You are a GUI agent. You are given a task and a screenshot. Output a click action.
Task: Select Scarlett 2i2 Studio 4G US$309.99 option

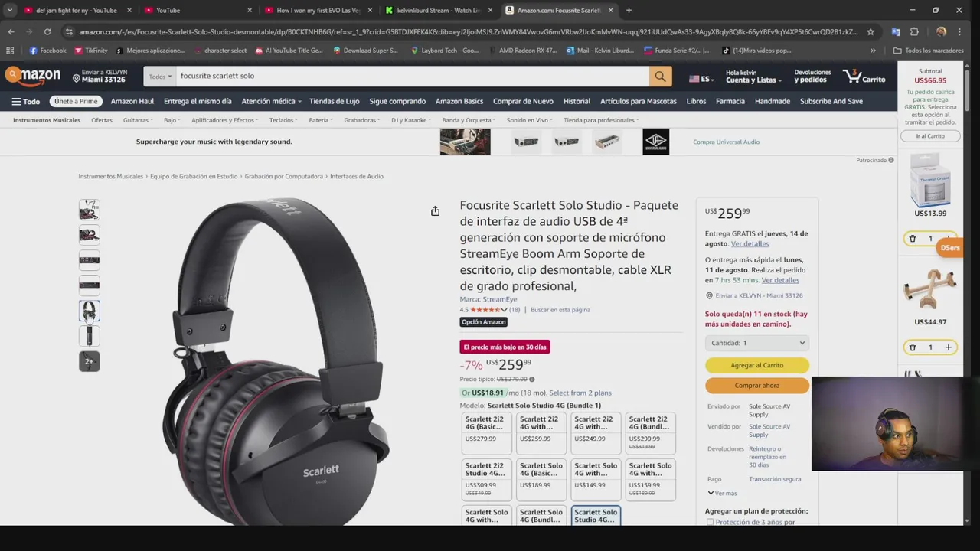tap(487, 480)
